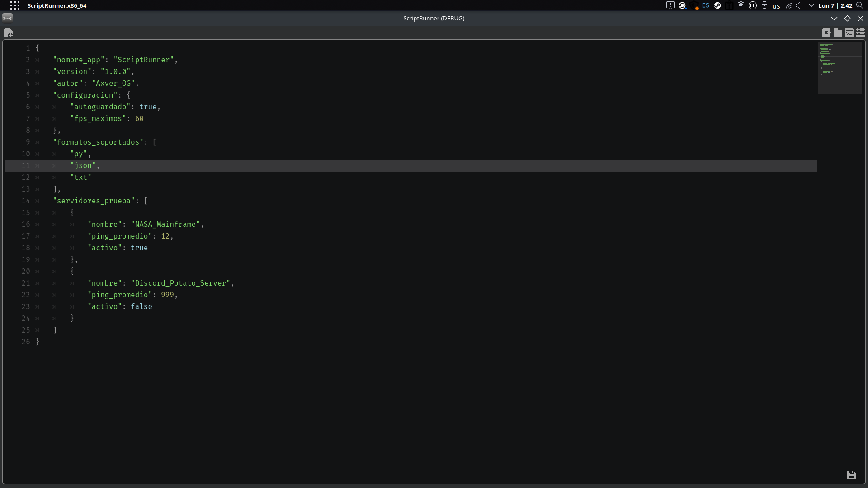Click the system update tray icon

click(683, 6)
